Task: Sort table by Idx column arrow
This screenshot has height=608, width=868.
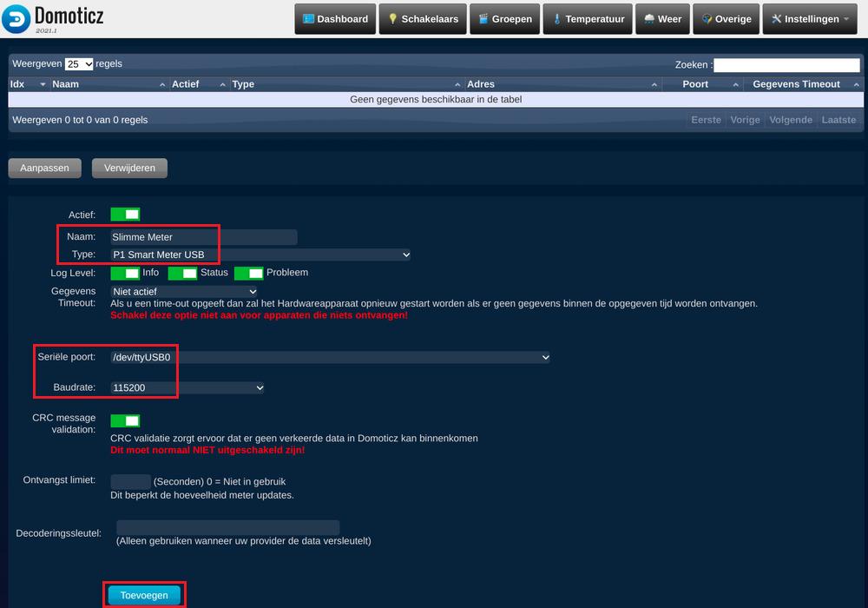Action: pyautogui.click(x=43, y=85)
